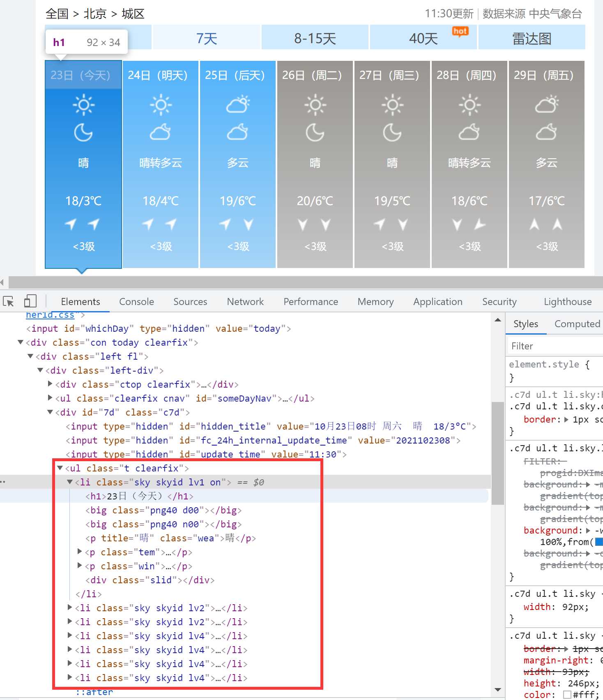Activate the inspect element picker icon
Image resolution: width=603 pixels, height=700 pixels.
(8, 301)
